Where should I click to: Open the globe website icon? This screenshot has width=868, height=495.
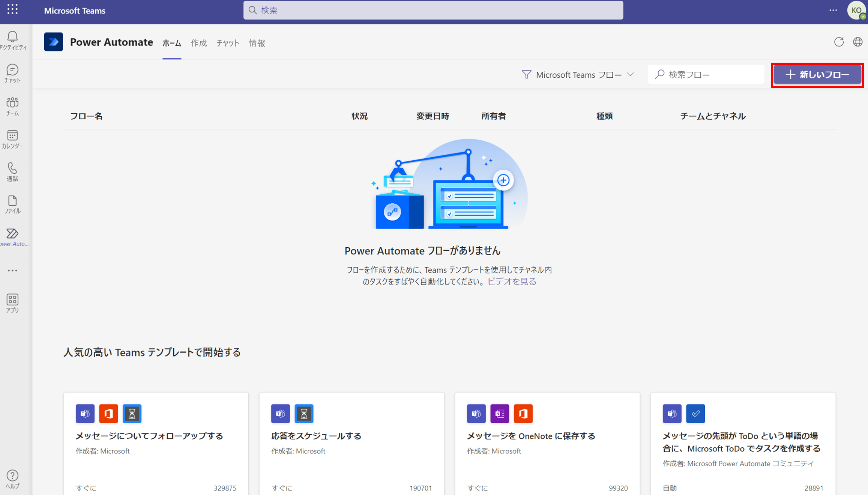[857, 42]
